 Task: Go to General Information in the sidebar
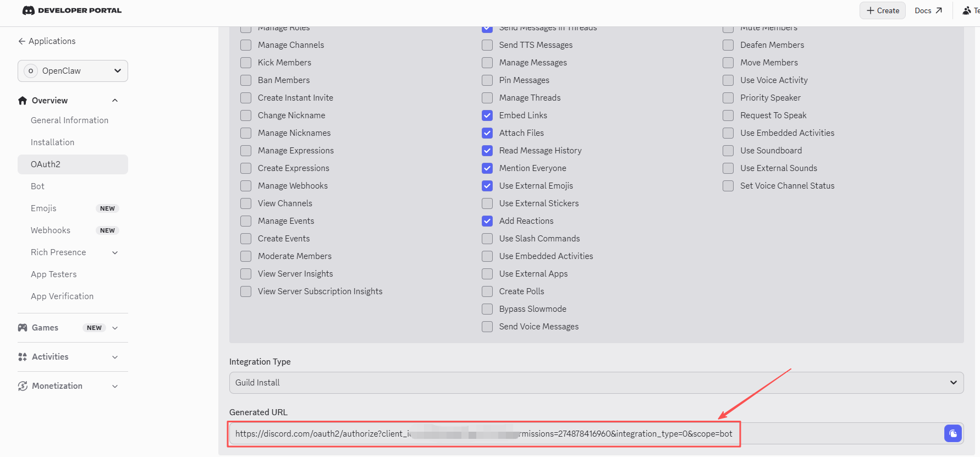coord(69,120)
